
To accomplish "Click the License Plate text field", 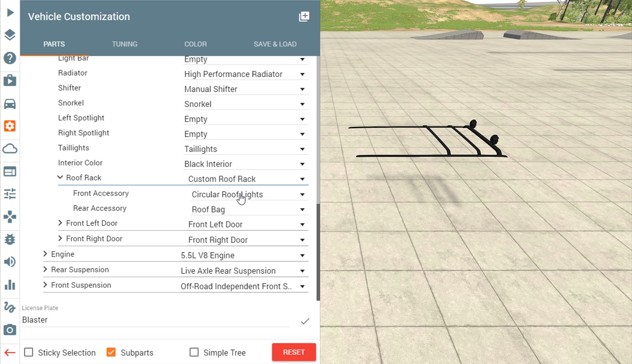I will point(156,320).
